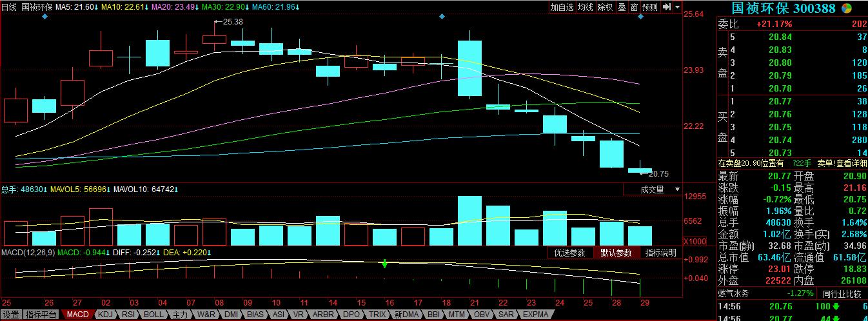
Task: Switch to the BIAS indicator tab
Action: [x=256, y=315]
